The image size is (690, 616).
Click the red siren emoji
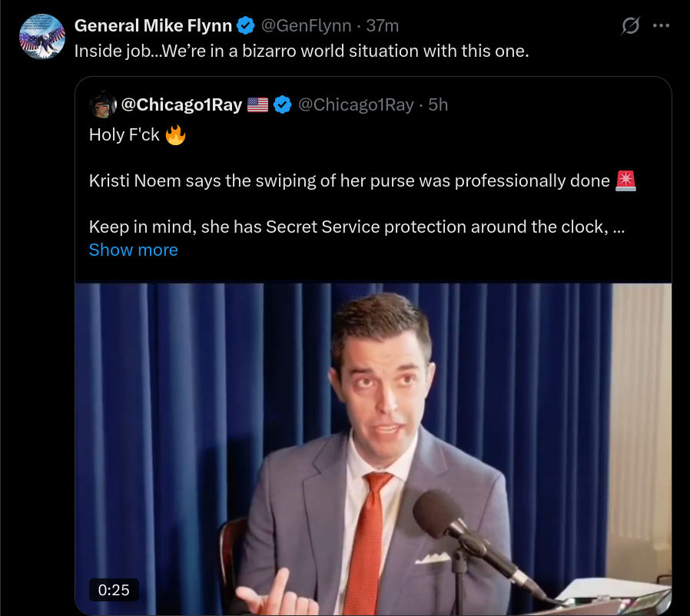tap(625, 180)
